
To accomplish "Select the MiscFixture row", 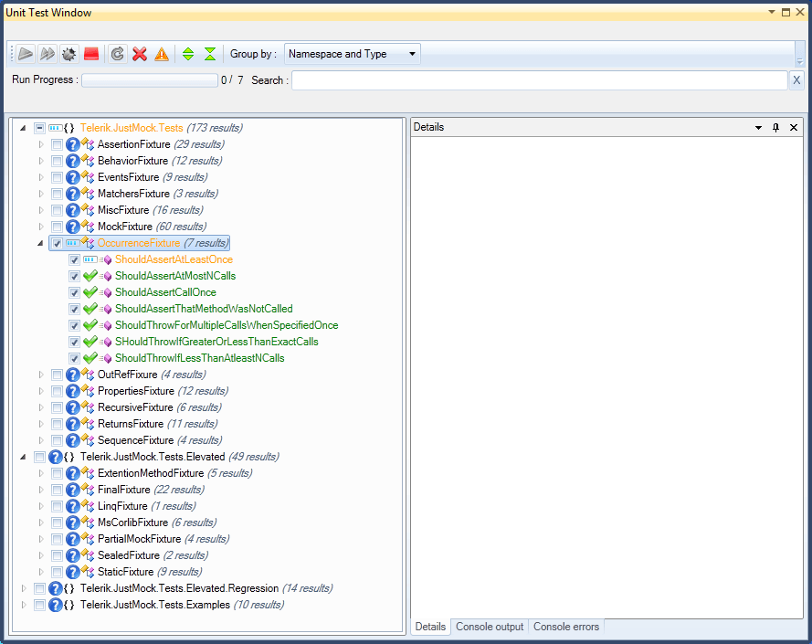I will tap(150, 210).
